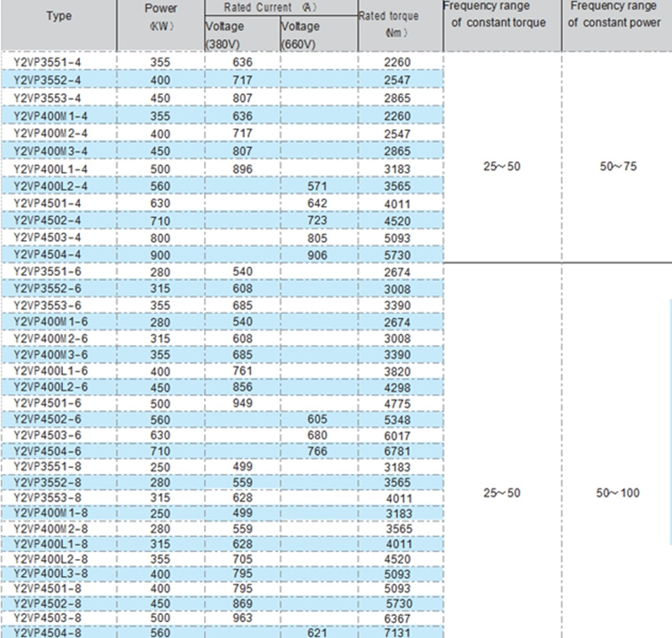This screenshot has width=672, height=638.
Task: Click the 3820 torque value
Action: (x=397, y=372)
